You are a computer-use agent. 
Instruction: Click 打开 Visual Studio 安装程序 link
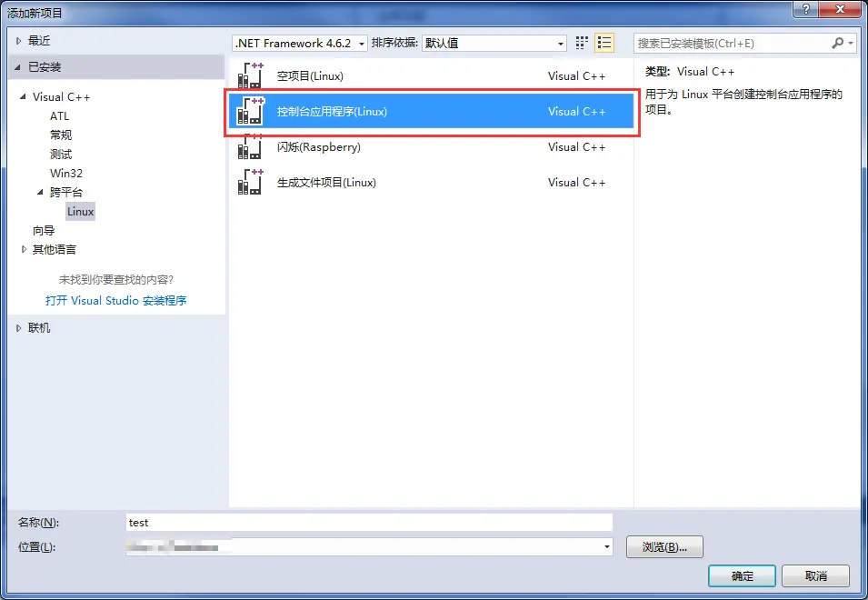coord(115,301)
